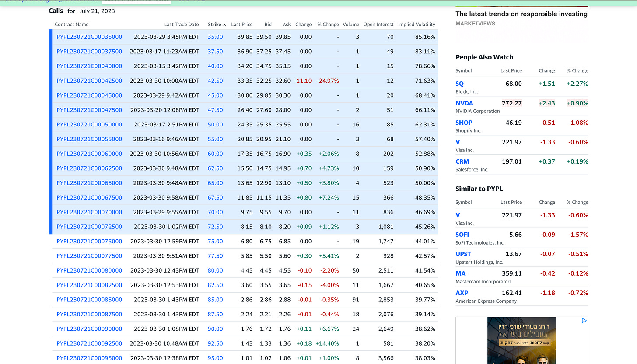The width and height of the screenshot is (637, 364).
Task: Open MA ticker in Similar to PYPL
Action: click(461, 273)
